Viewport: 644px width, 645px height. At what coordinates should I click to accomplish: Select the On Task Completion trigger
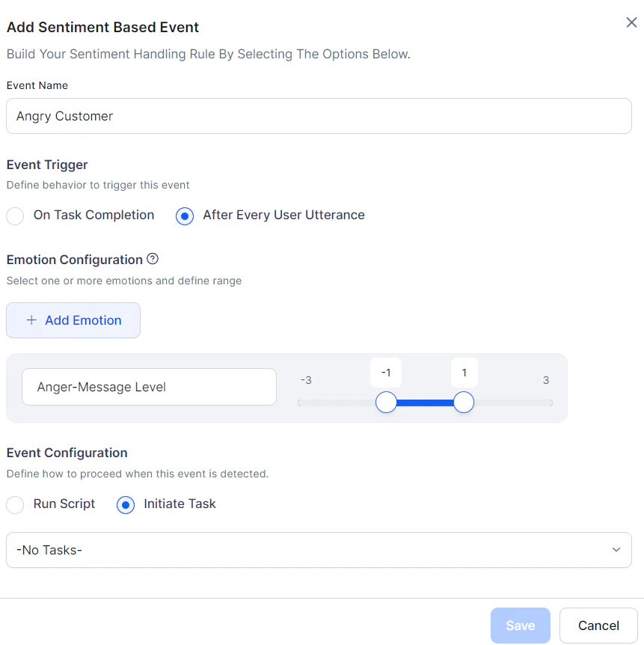click(14, 215)
